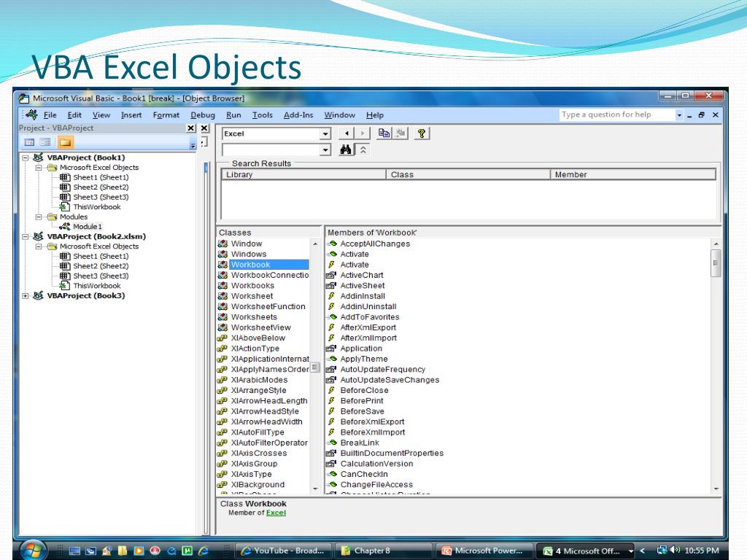Click View Code icon in Project pane

tap(29, 142)
